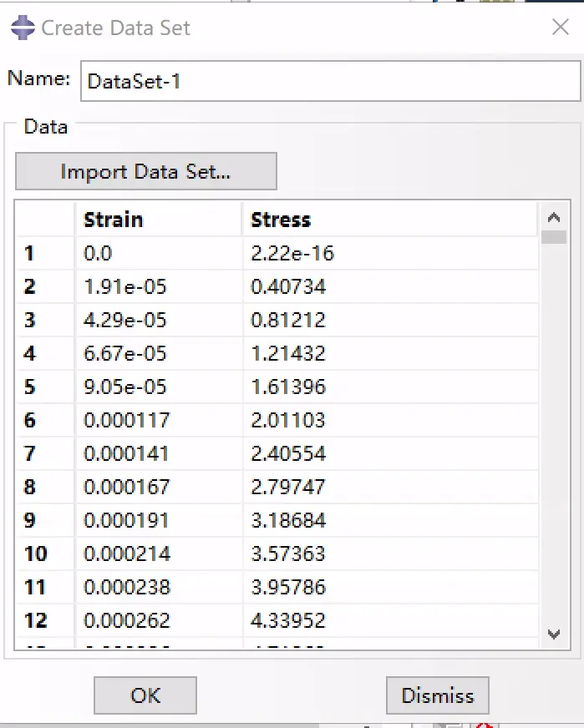
Task: Select row number 1 header
Action: 45,254
